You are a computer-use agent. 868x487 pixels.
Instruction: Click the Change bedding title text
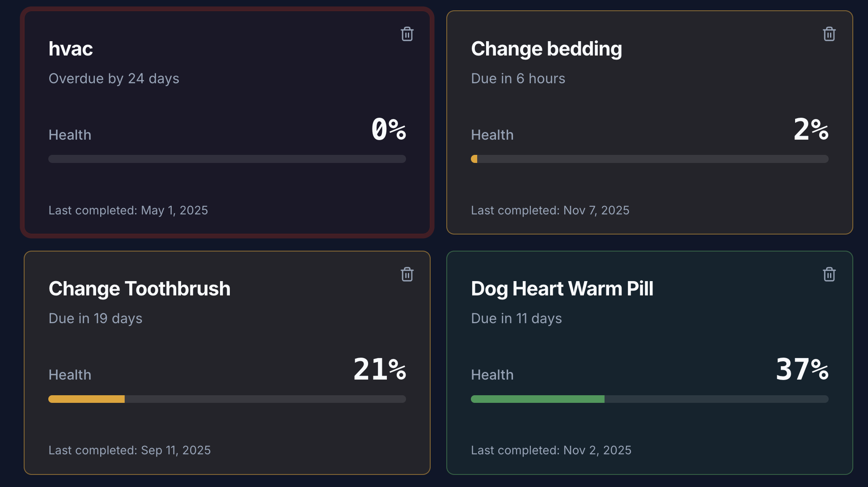coord(546,48)
